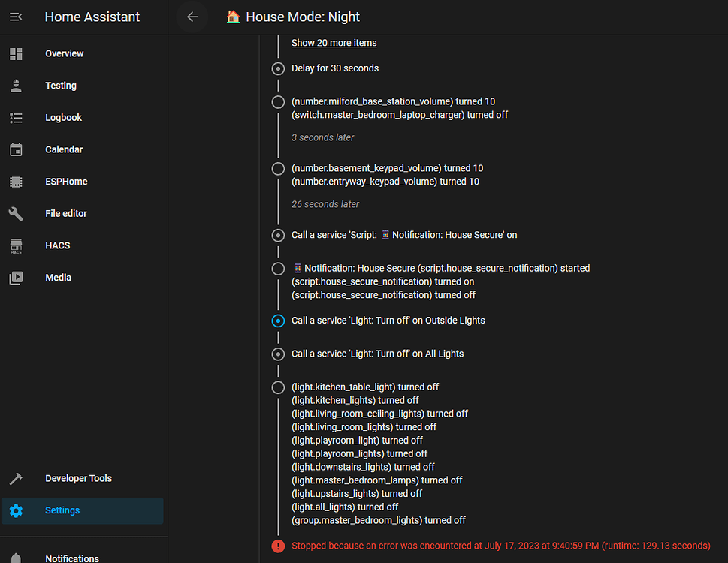Select the milford_base_station_volume log node
Image resolution: width=728 pixels, height=563 pixels.
[278, 102]
